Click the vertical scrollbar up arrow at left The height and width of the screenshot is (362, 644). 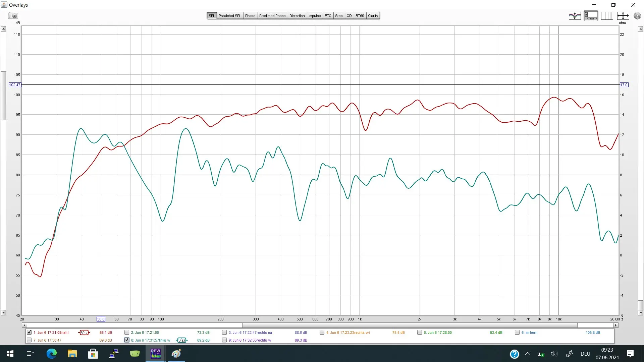pyautogui.click(x=3, y=29)
